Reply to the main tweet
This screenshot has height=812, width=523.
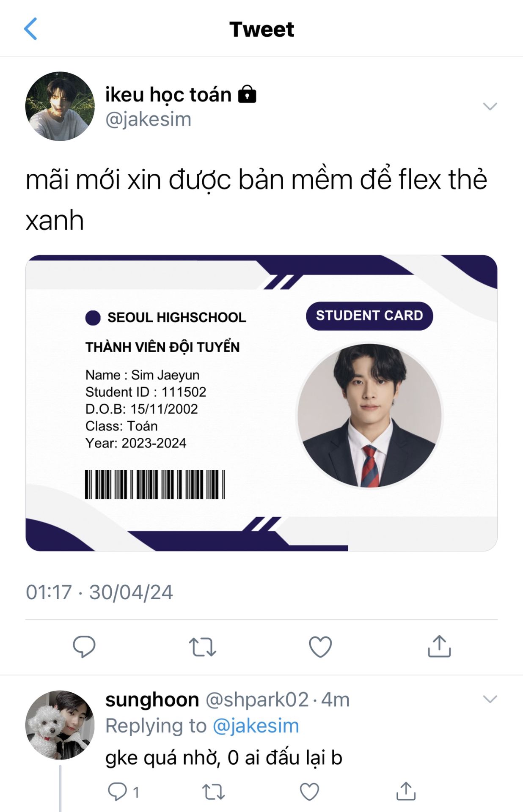pyautogui.click(x=84, y=647)
